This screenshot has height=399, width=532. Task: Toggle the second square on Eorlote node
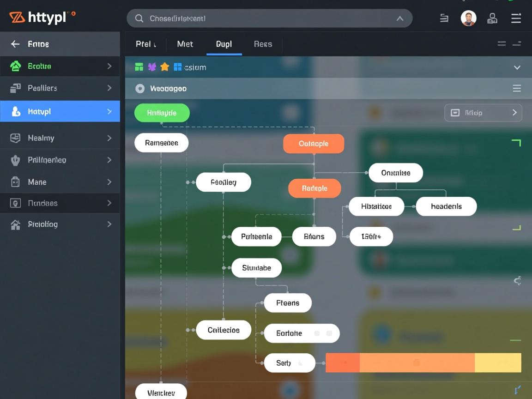click(x=329, y=333)
